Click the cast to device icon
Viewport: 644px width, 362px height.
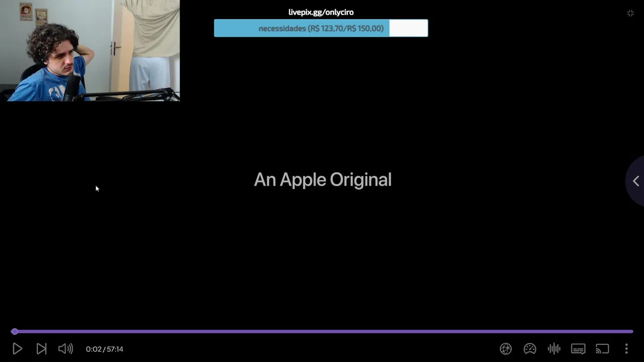(x=602, y=348)
